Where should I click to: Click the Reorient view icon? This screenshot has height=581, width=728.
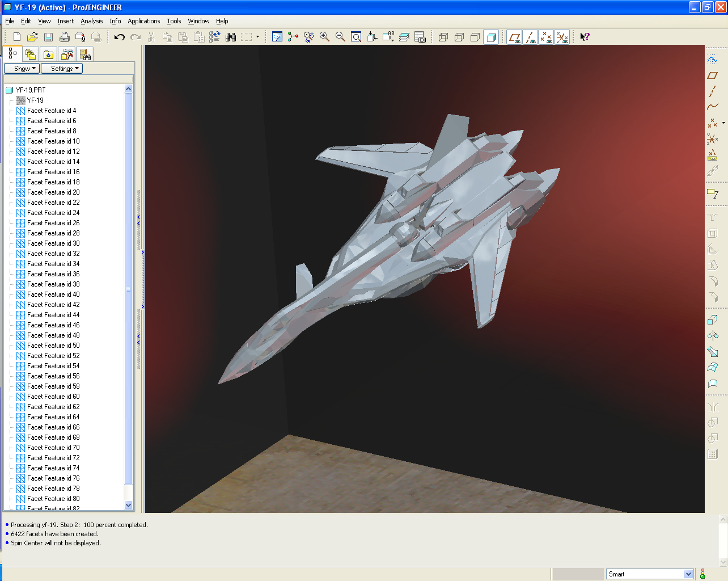click(372, 37)
